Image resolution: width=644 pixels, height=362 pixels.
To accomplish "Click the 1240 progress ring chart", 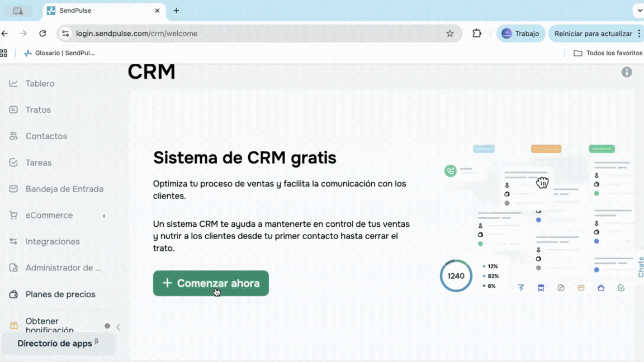I will coord(456,275).
